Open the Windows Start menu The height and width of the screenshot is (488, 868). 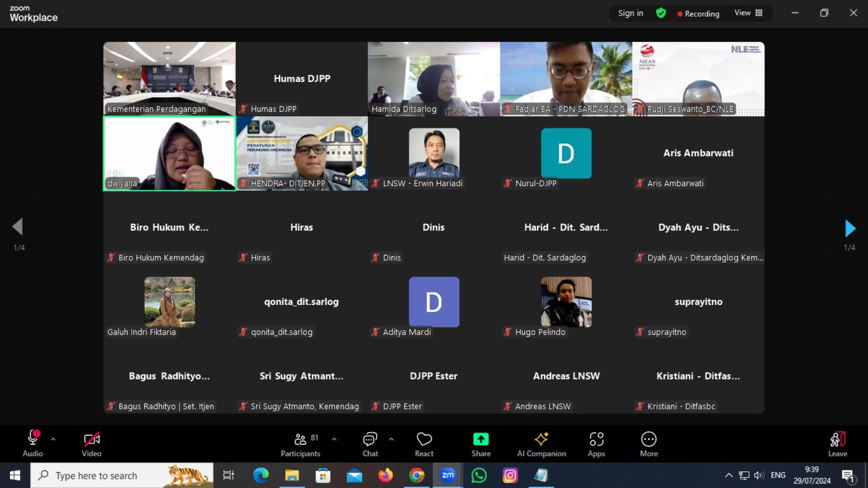point(15,475)
